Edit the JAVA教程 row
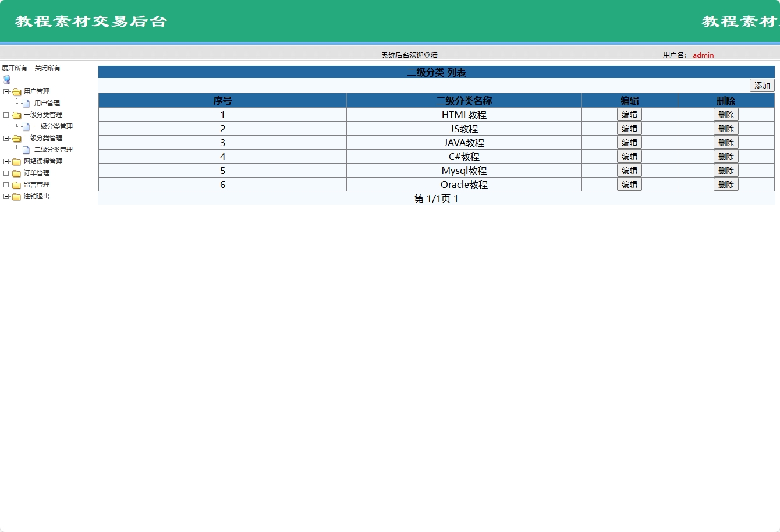This screenshot has width=780, height=532. (x=629, y=143)
